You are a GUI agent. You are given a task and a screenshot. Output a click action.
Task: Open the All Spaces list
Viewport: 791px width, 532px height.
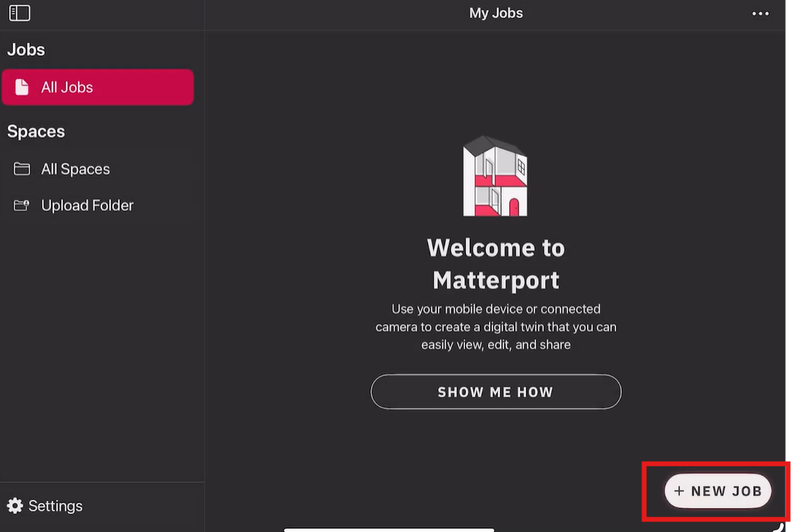[75, 169]
